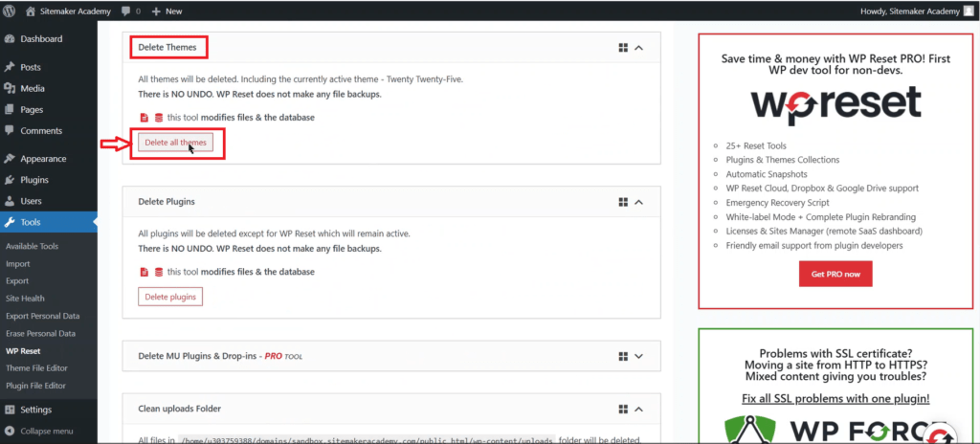Click the database icon in Delete Plugins card
The height and width of the screenshot is (444, 980).
point(158,272)
